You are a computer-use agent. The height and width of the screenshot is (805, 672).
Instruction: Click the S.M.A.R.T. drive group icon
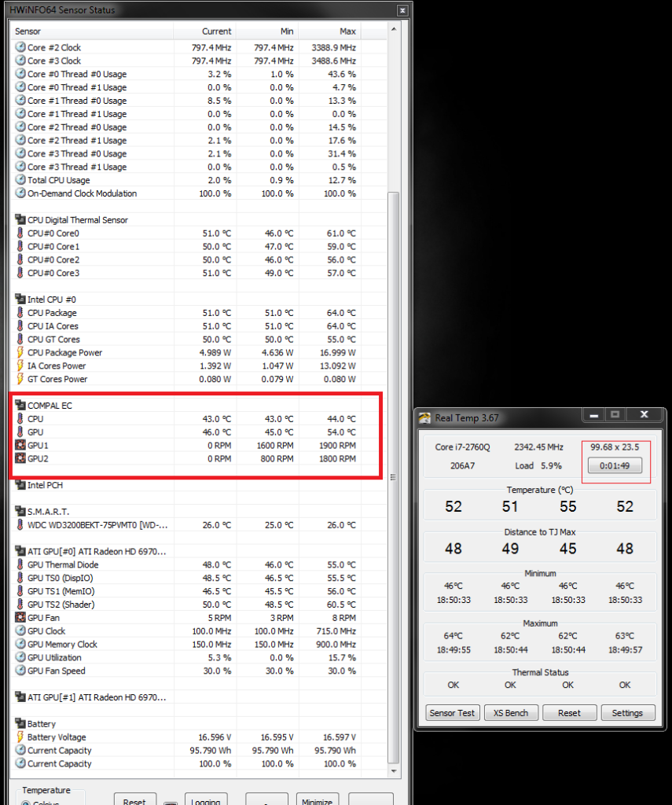(x=20, y=512)
